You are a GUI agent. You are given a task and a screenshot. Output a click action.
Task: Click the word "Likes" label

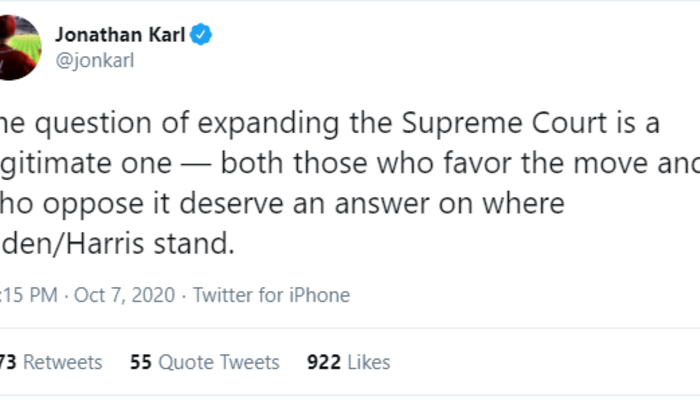tap(368, 362)
